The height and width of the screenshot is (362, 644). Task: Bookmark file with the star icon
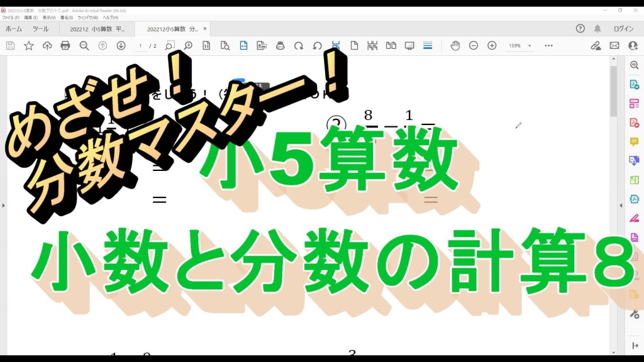(x=29, y=46)
